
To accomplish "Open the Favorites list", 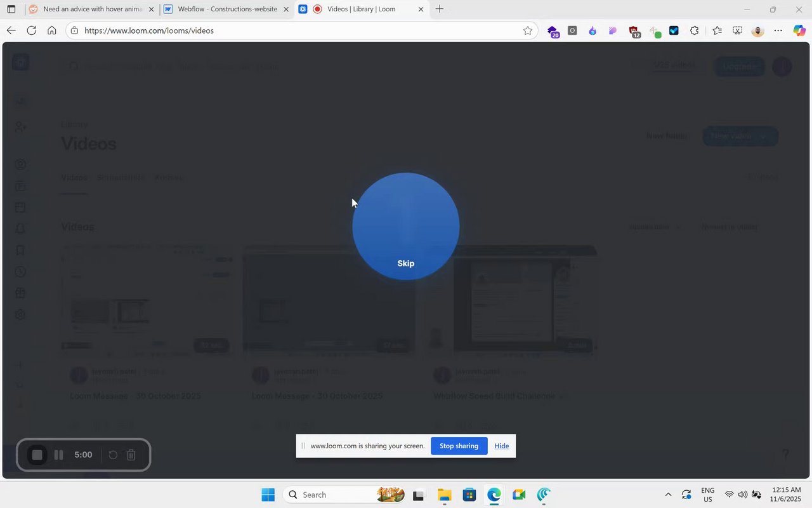I will (717, 30).
